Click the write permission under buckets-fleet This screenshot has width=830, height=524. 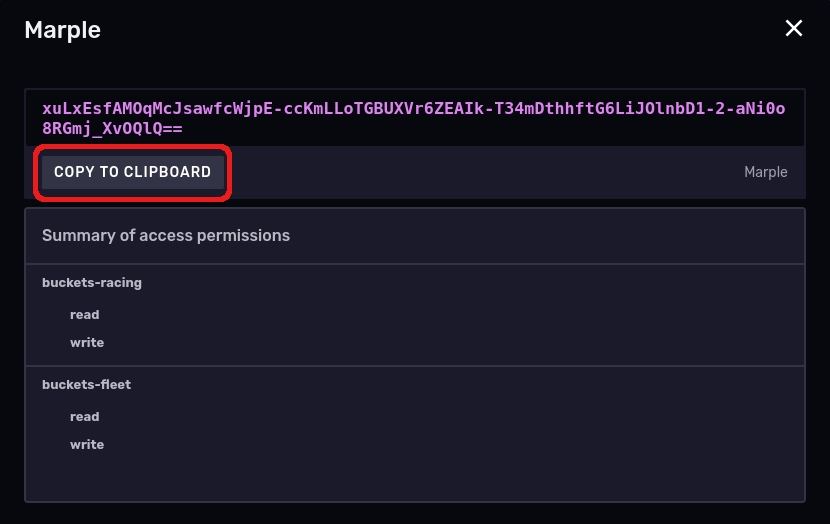(87, 445)
